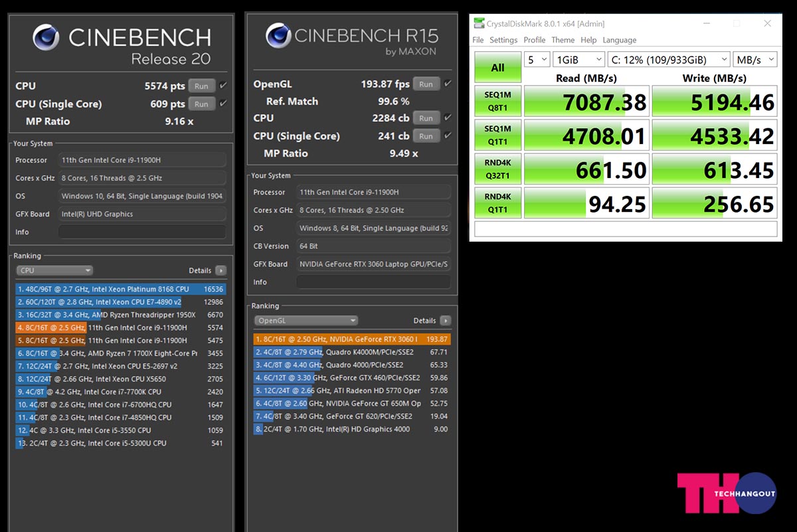Select the Ryzen Threadripper 1950X ranking row
This screenshot has width=797, height=532.
tap(120, 315)
